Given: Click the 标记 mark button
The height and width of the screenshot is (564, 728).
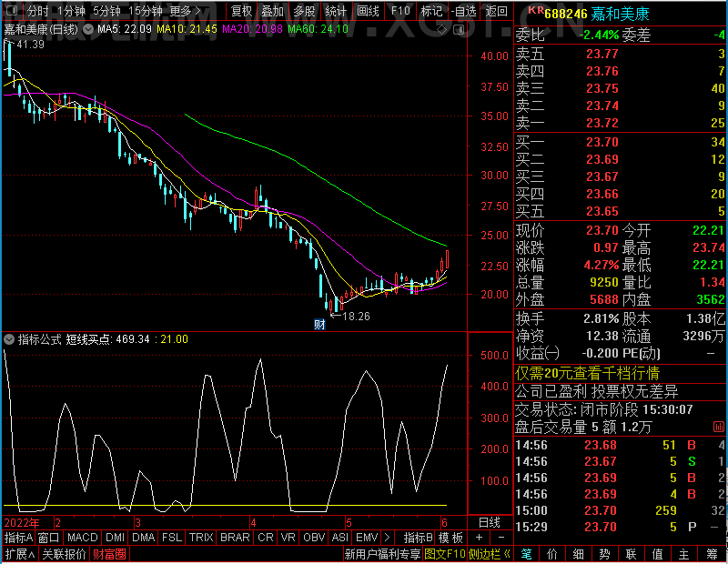Looking at the screenshot, I should coord(431,10).
